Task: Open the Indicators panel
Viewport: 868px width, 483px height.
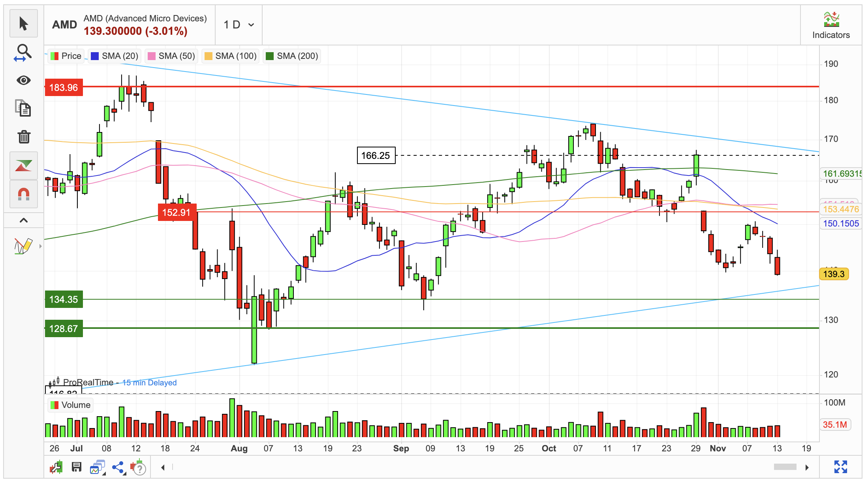Action: tap(831, 25)
